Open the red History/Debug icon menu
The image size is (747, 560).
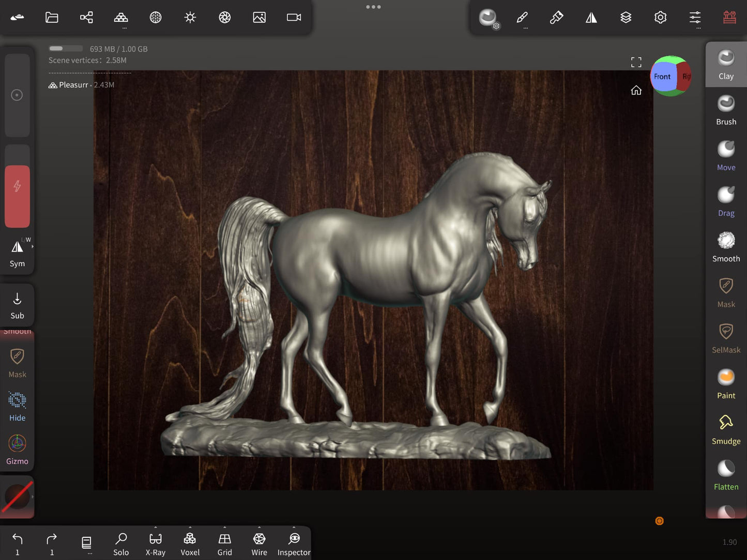click(x=730, y=18)
